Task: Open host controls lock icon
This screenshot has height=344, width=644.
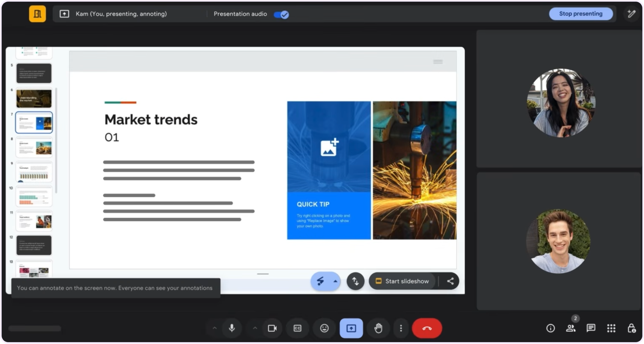Action: [x=631, y=328]
